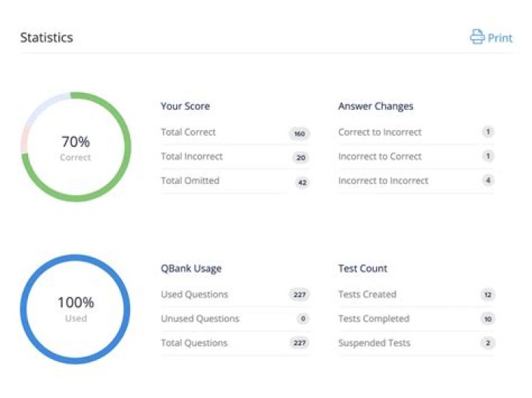Viewport: 532px width, 398px height.
Task: Click the Statistics page heading
Action: coord(47,38)
